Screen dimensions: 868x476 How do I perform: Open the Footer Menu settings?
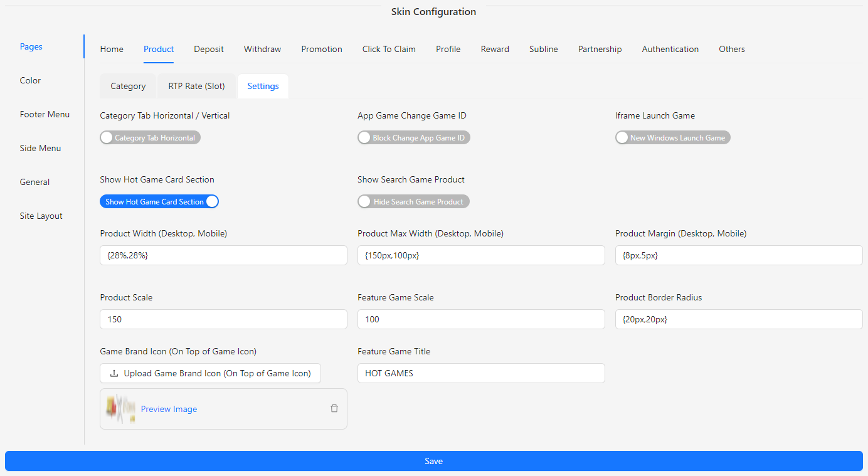(45, 114)
